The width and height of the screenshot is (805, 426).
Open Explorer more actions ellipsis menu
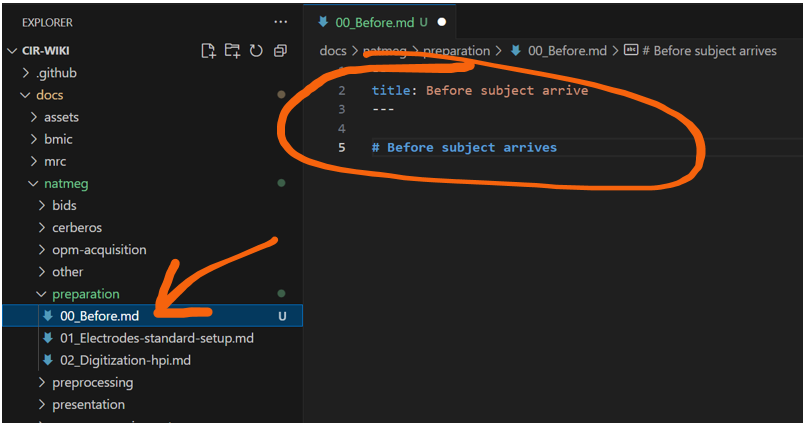coord(280,22)
